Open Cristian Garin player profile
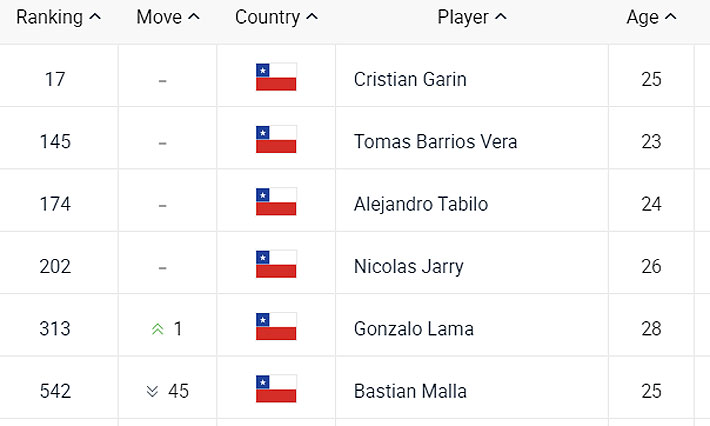 410,79
